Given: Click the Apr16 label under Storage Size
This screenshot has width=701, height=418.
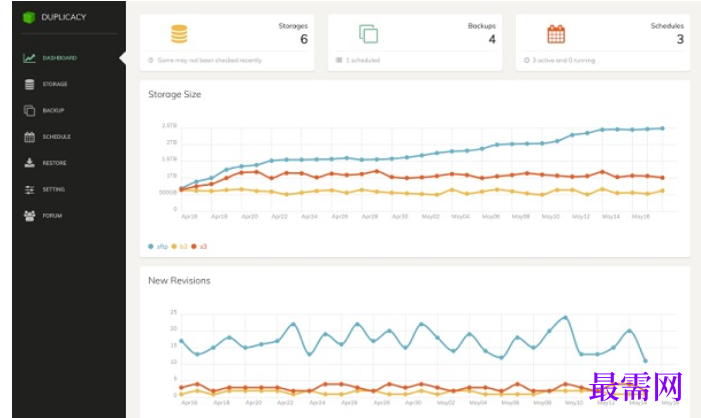Looking at the screenshot, I should click(x=189, y=216).
